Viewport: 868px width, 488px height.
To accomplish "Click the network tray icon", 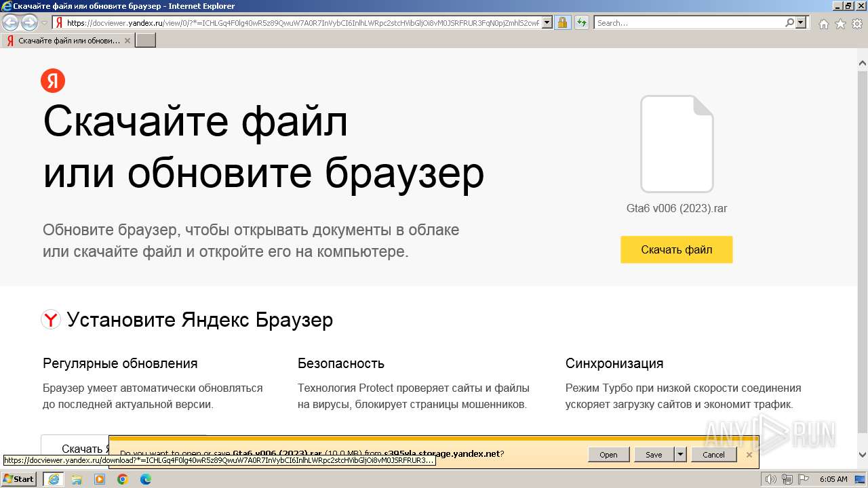I will [x=787, y=479].
